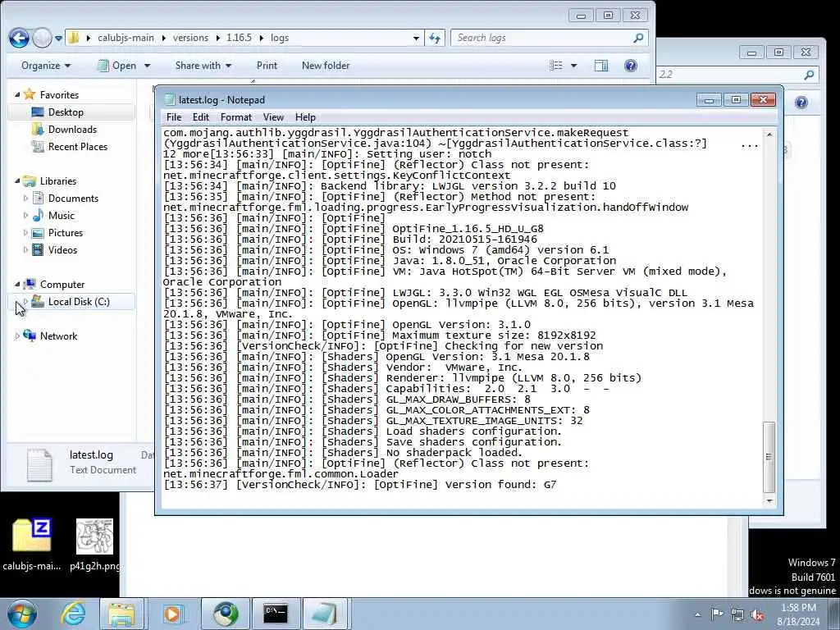840x630 pixels.
Task: Click the New folder button
Action: [326, 66]
